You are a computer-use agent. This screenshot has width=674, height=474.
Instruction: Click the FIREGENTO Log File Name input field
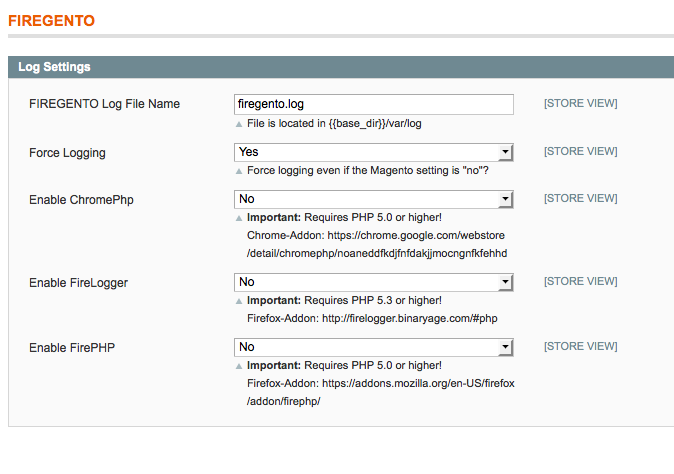[374, 104]
